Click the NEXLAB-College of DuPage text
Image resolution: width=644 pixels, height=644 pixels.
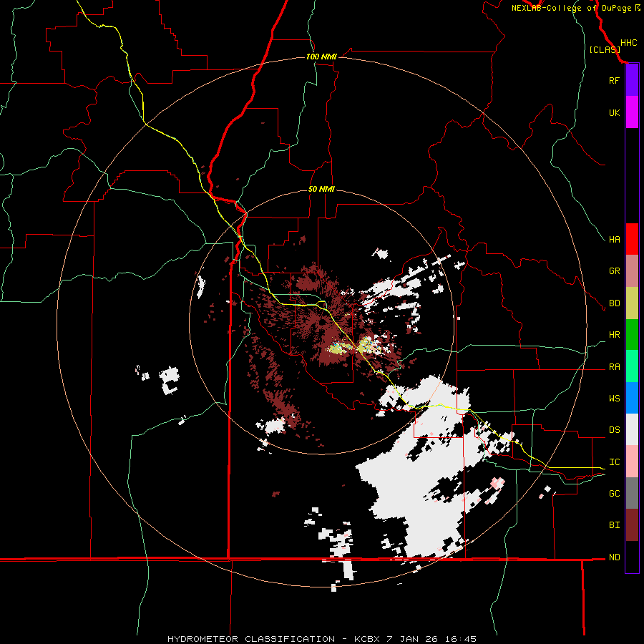coord(571,8)
